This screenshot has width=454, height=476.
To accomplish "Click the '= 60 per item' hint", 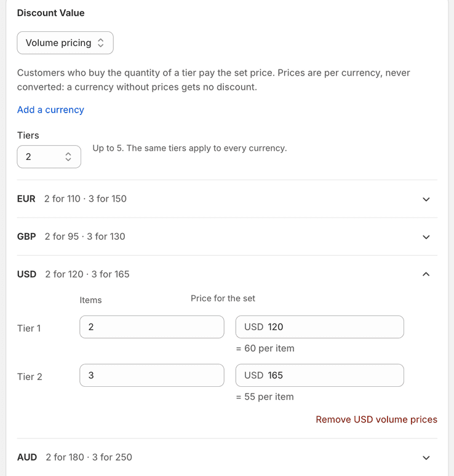I will tap(265, 348).
